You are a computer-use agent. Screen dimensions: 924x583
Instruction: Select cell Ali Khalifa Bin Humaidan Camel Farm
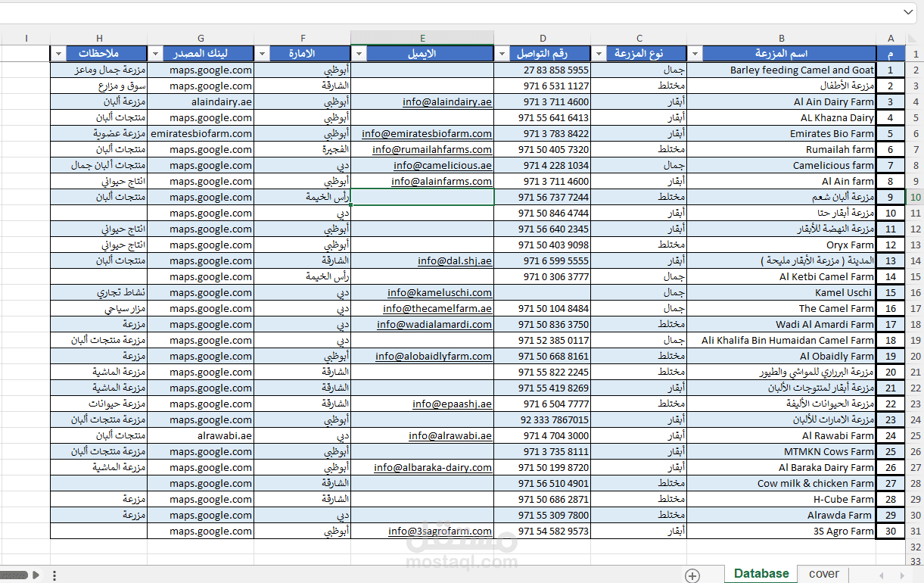point(782,340)
